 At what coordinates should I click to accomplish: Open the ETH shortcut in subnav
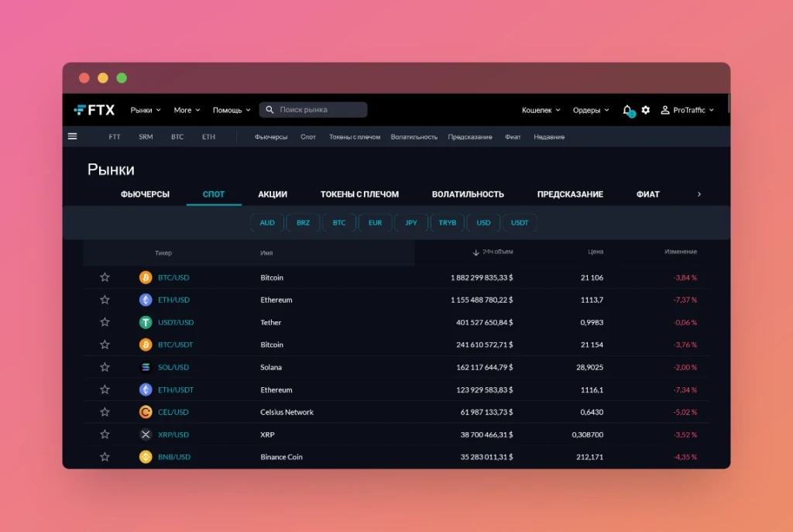point(208,136)
